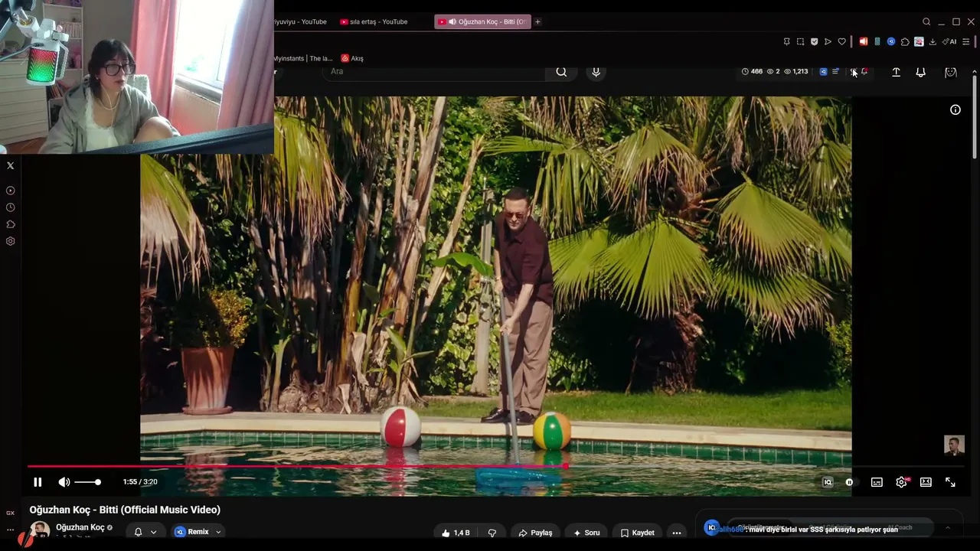The height and width of the screenshot is (551, 980).
Task: Open Oğuzhan Koç channel link
Action: [80, 527]
